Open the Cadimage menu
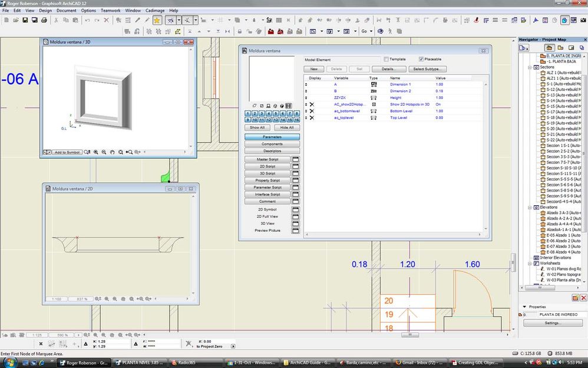588x368 pixels. [x=156, y=11]
